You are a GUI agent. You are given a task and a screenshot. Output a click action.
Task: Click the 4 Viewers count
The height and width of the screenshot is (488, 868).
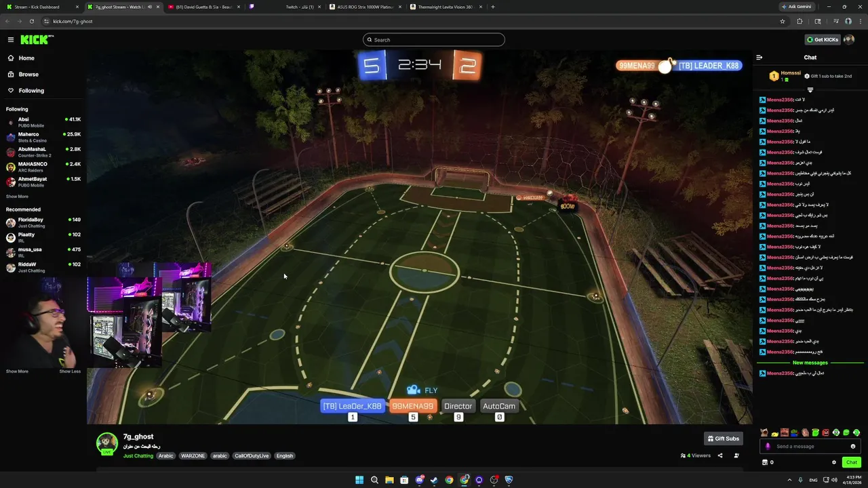tap(696, 455)
